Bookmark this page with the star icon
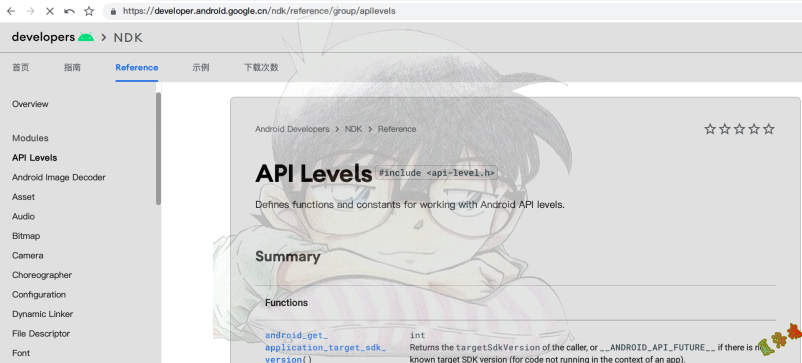Image resolution: width=802 pixels, height=363 pixels. (x=89, y=11)
